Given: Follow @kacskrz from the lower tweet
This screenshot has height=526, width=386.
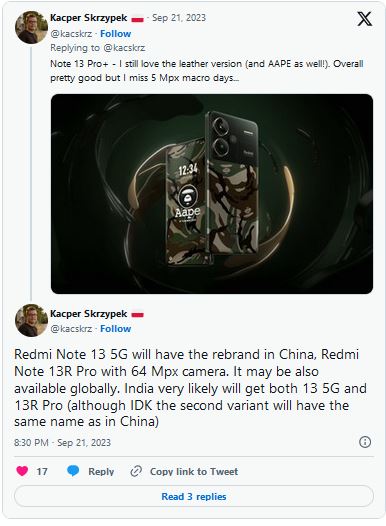Looking at the screenshot, I should coord(115,328).
